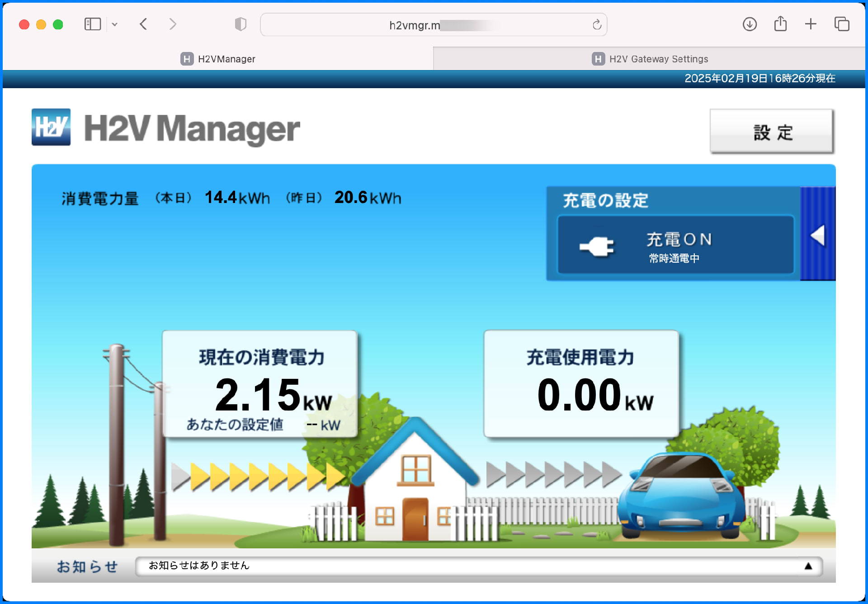The height and width of the screenshot is (604, 868).
Task: Click yesterday's 20.6 kWh consumption value
Action: pyautogui.click(x=368, y=198)
